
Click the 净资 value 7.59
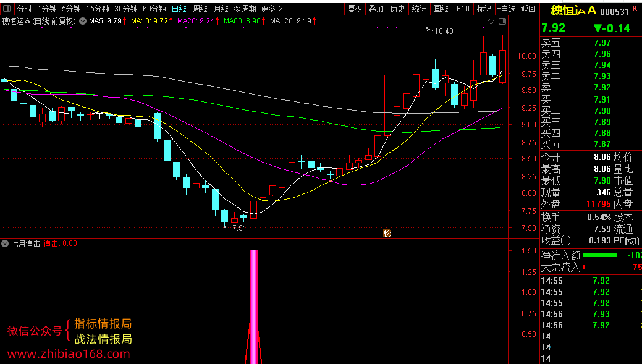602,229
